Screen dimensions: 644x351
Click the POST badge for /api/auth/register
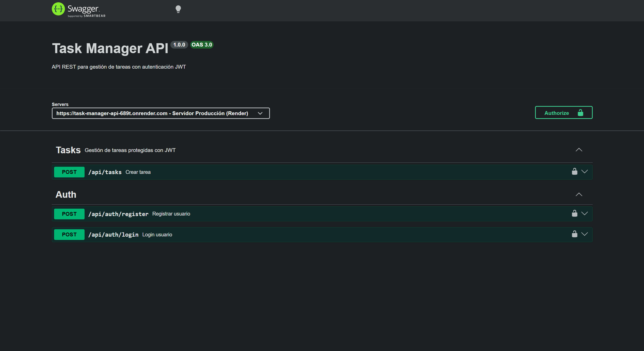69,214
